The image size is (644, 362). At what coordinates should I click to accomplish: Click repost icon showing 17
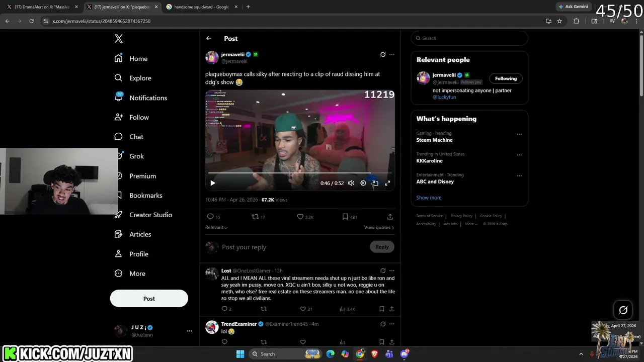tap(255, 217)
